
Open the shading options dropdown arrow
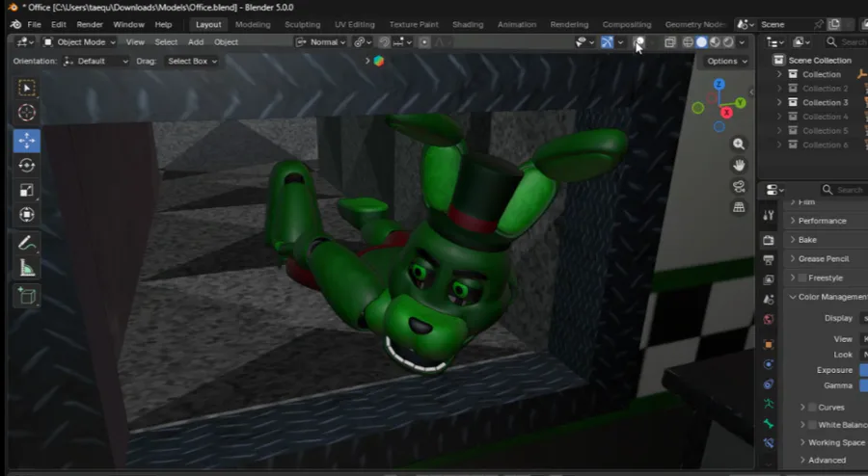point(742,42)
